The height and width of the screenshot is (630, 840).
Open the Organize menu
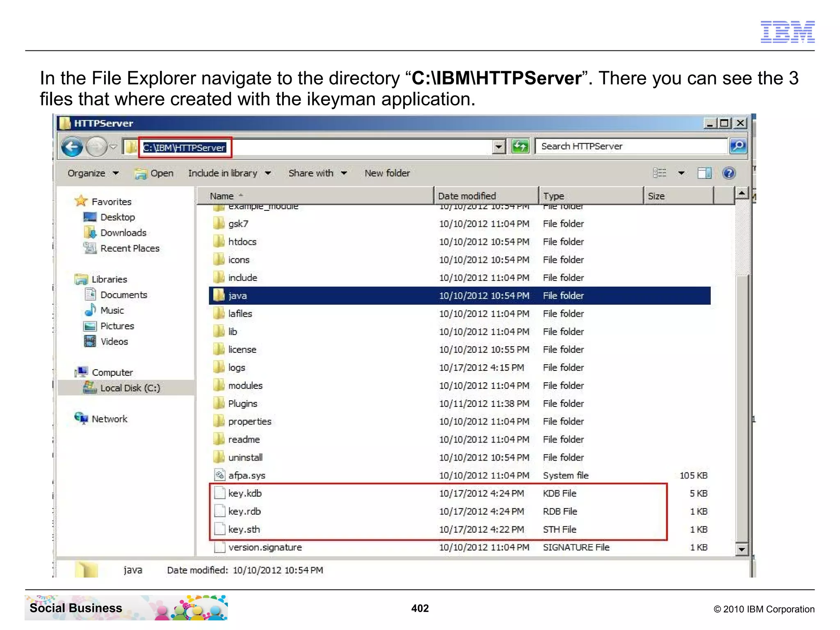tap(93, 173)
